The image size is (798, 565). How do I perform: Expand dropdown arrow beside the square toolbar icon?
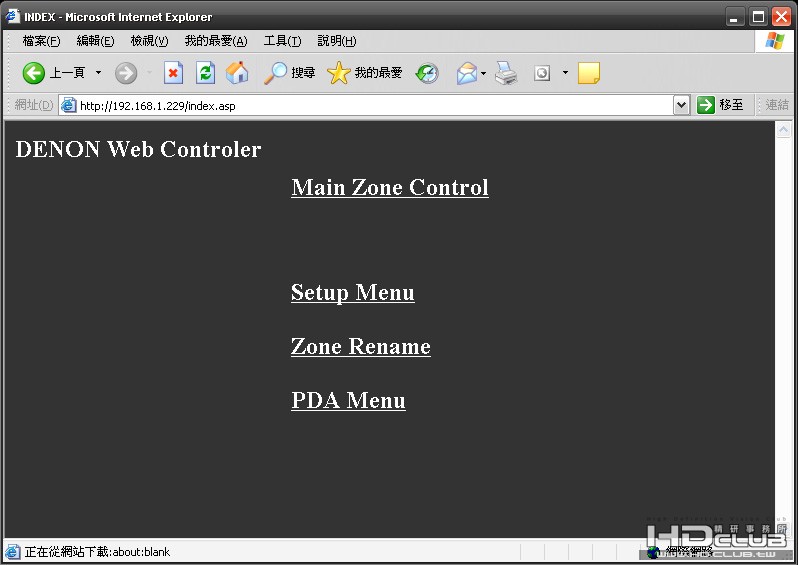point(565,73)
